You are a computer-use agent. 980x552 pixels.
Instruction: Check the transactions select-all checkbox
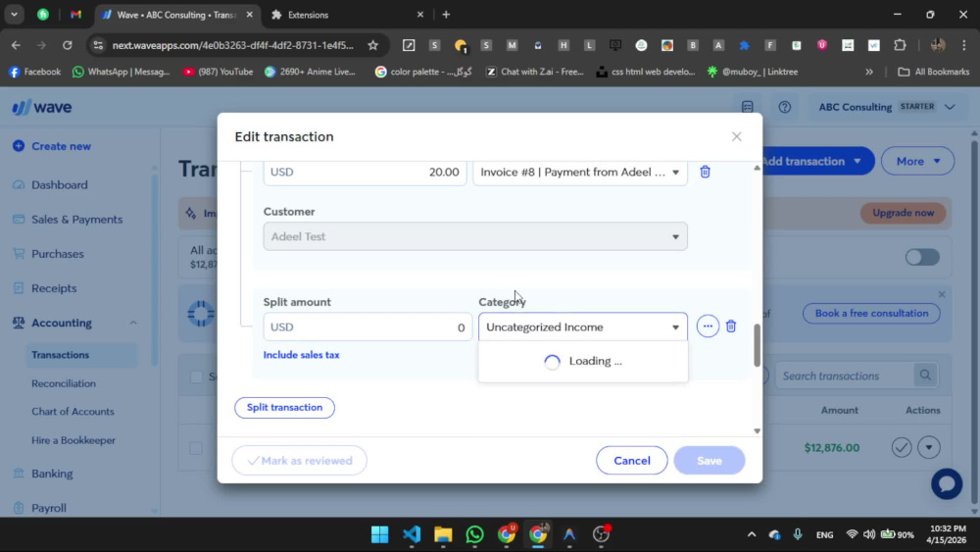(x=196, y=376)
